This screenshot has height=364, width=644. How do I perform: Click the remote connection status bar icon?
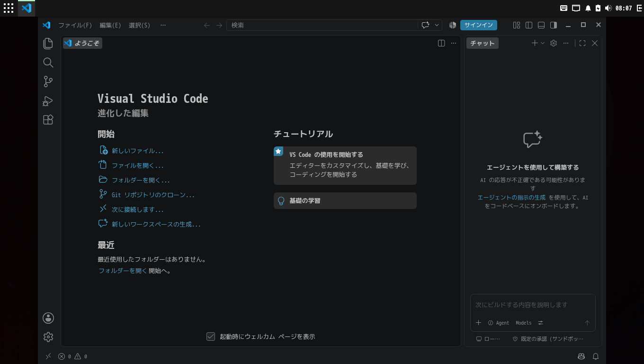(x=48, y=356)
